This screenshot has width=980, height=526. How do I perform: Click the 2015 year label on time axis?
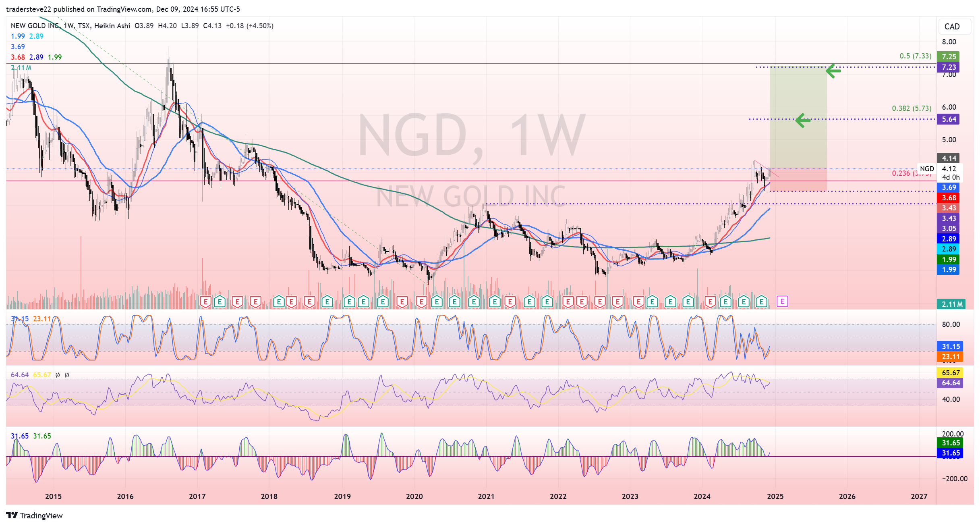pyautogui.click(x=53, y=497)
